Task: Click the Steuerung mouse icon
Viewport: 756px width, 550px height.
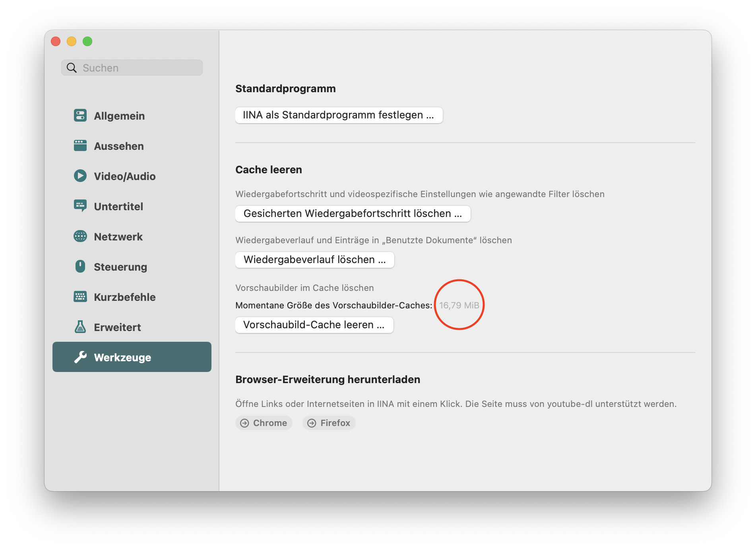Action: click(80, 266)
